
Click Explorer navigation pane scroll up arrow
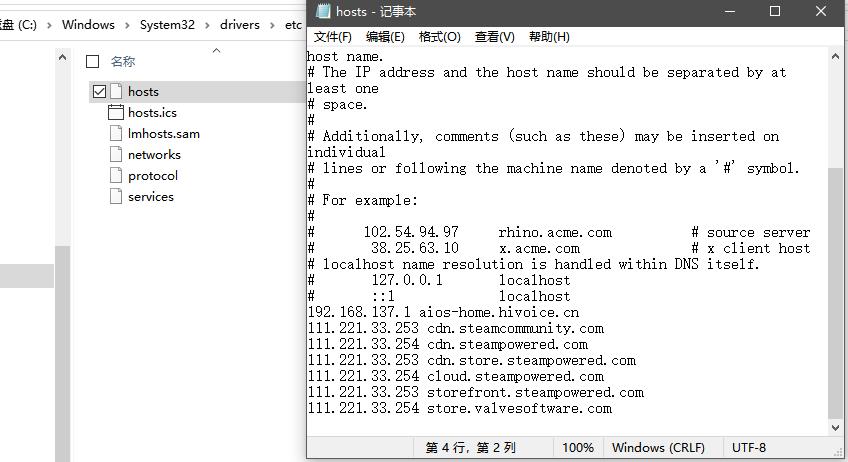tap(62, 57)
